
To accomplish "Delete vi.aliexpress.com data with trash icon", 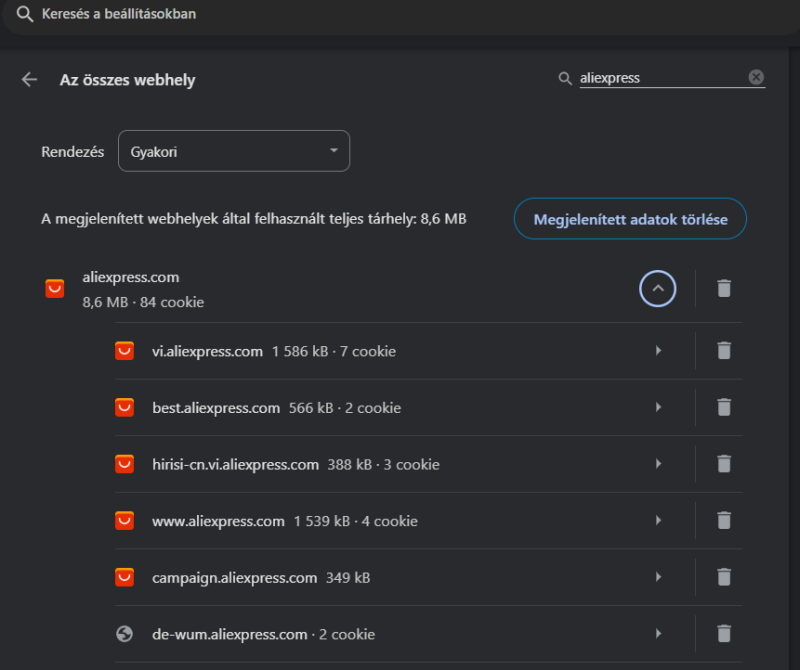I will click(x=724, y=351).
